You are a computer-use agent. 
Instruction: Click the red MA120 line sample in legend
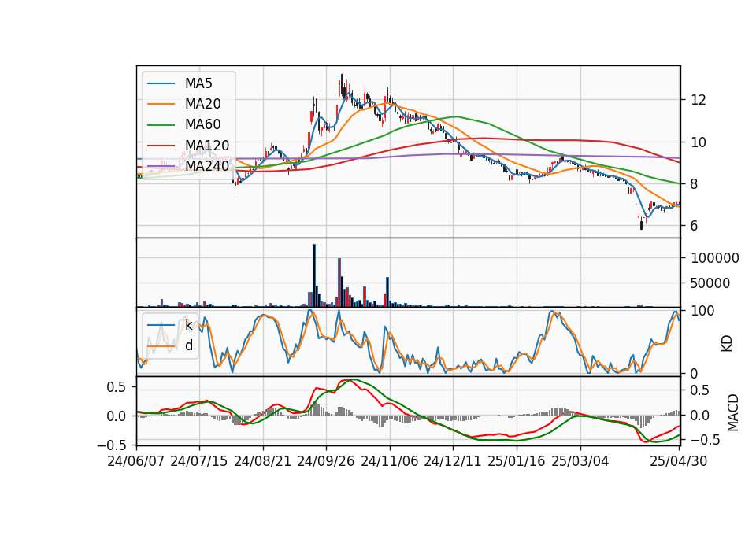[x=161, y=146]
